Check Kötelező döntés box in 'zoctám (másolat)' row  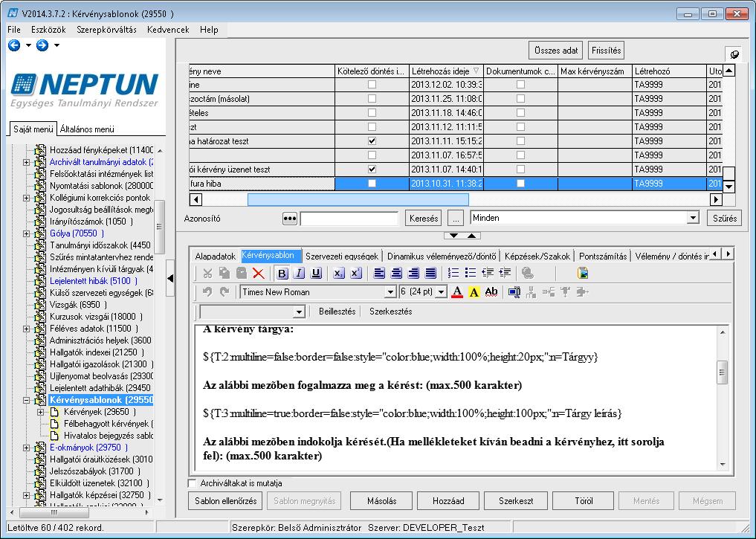click(372, 99)
